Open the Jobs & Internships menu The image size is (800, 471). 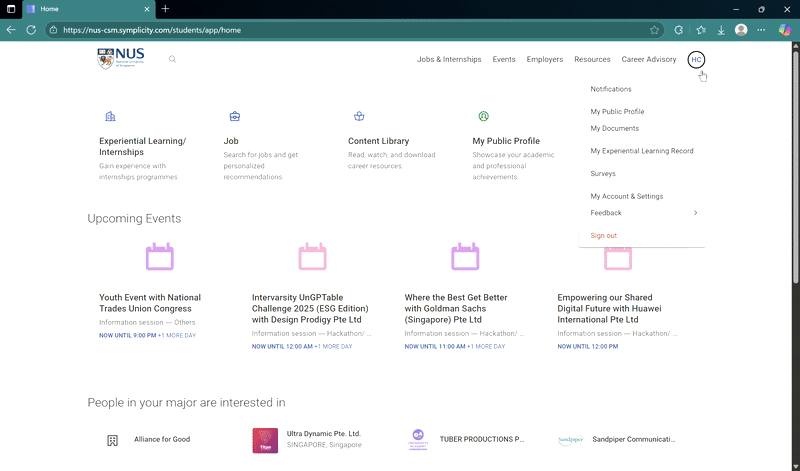[449, 59]
